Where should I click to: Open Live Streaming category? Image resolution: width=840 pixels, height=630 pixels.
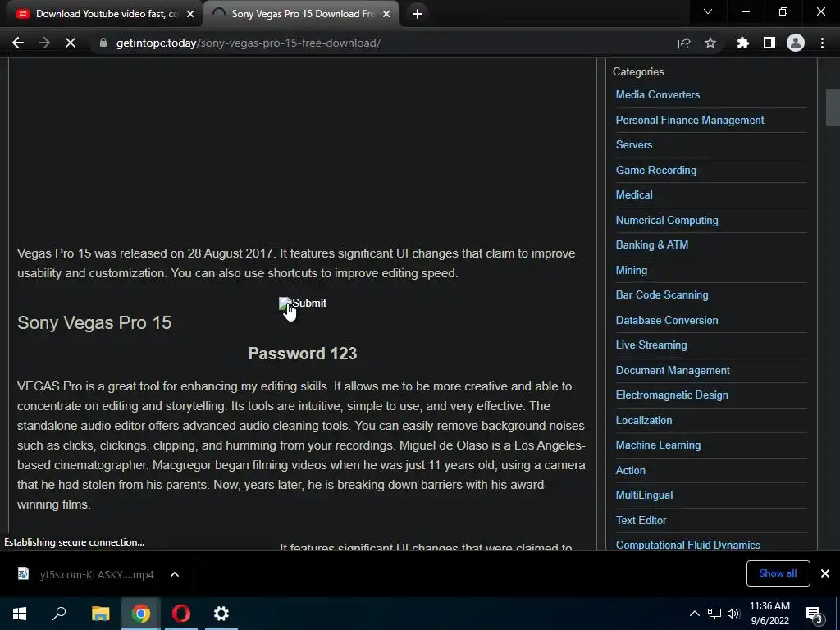coord(651,345)
